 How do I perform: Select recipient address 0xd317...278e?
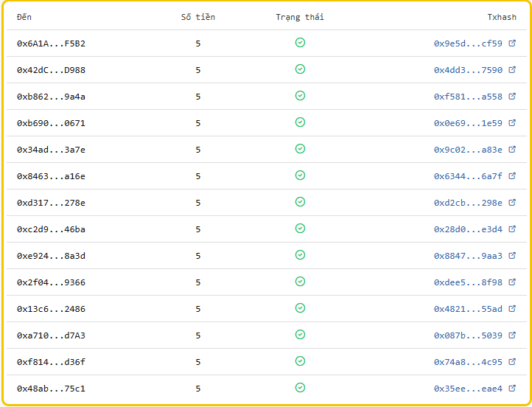click(51, 203)
